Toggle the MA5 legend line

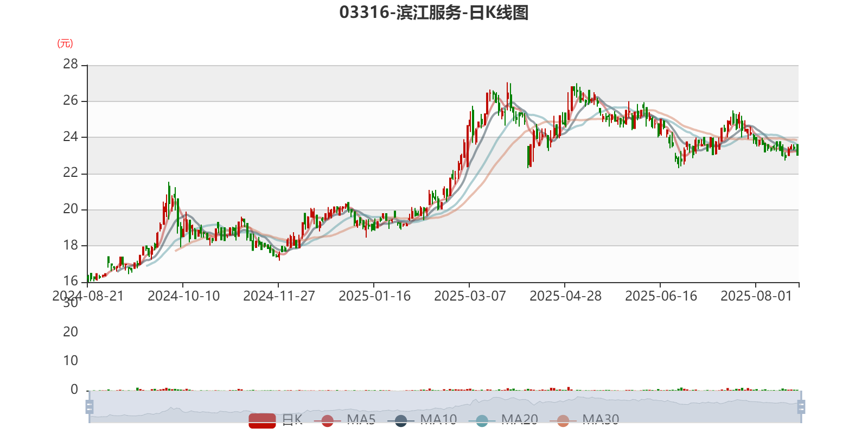[x=344, y=420]
